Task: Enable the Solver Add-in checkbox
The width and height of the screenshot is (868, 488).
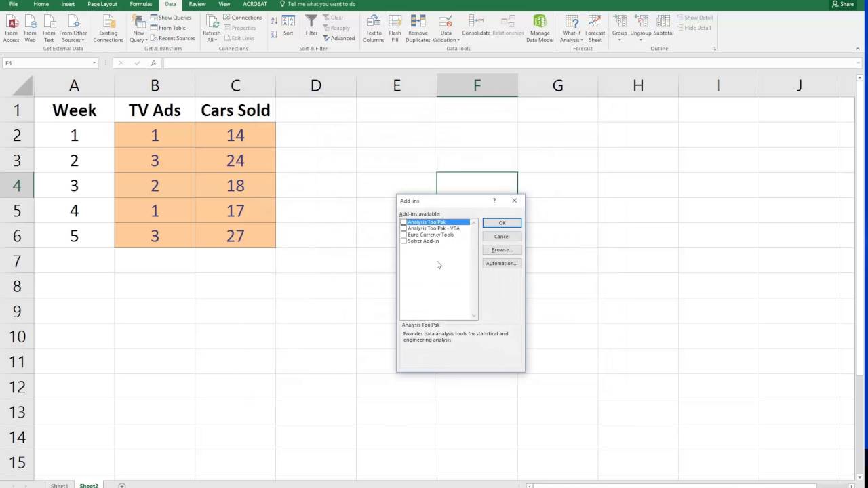Action: coord(404,241)
